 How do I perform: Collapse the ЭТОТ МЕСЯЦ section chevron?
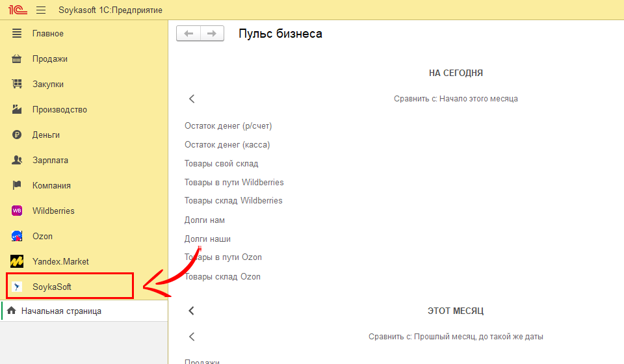point(192,311)
